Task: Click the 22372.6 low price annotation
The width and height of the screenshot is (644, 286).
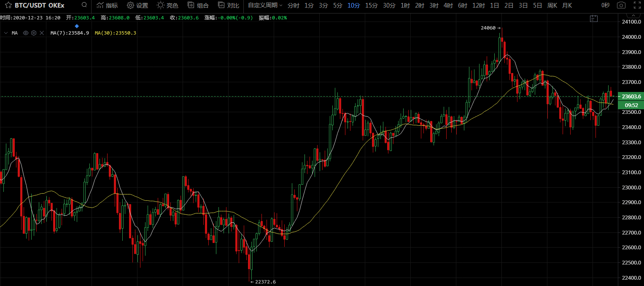Action: point(263,282)
